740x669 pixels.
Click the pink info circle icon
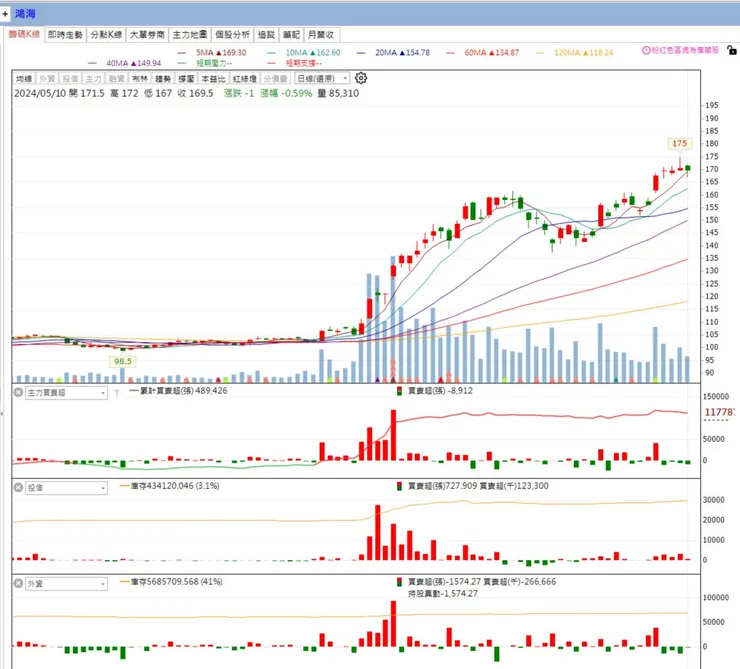click(x=646, y=50)
